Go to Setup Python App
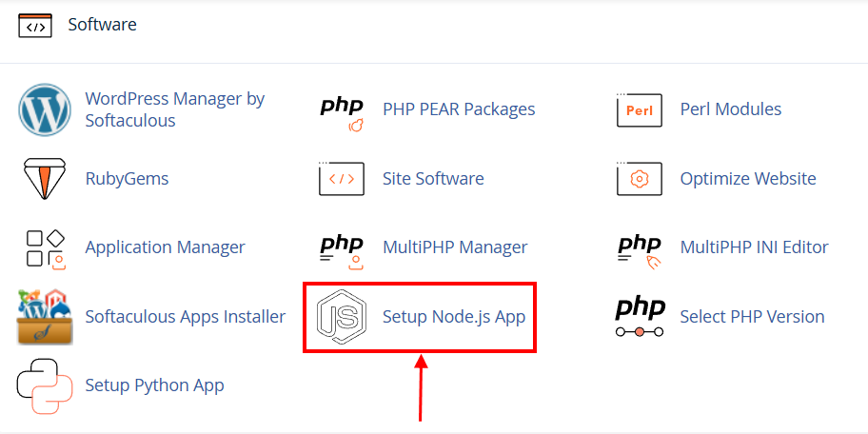Viewport: 868px width, 434px height. pos(154,385)
